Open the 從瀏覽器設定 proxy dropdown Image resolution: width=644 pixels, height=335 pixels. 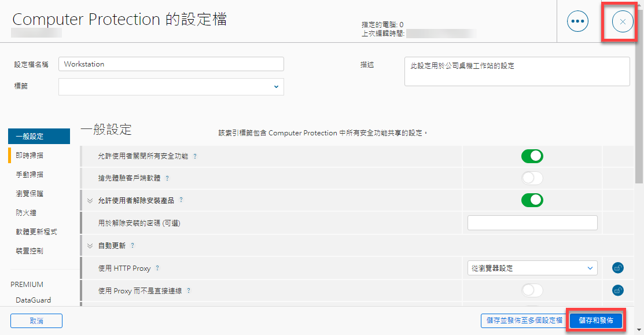click(532, 268)
